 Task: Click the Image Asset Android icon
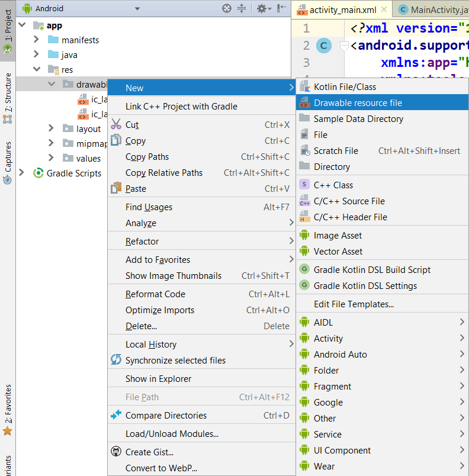[304, 235]
